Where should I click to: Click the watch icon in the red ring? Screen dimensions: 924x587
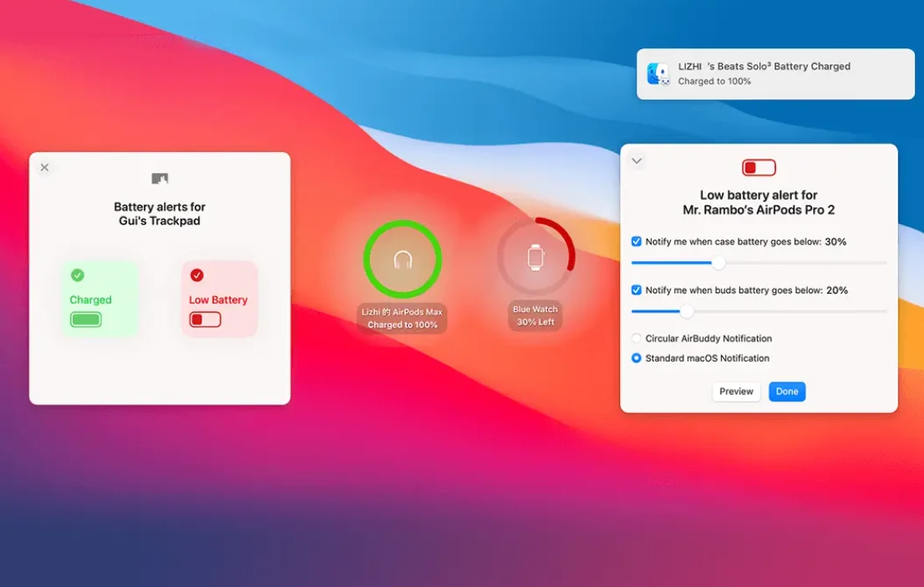(x=535, y=257)
